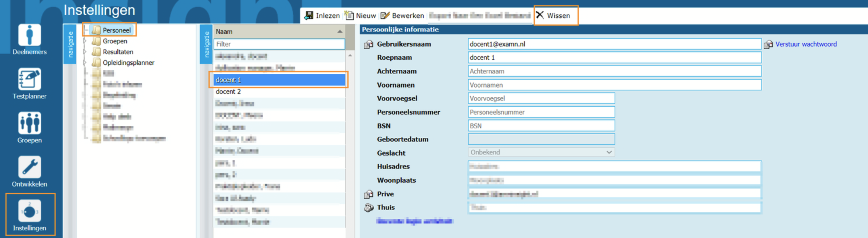This screenshot has width=868, height=238.
Task: Click the Filter input field
Action: pyautogui.click(x=279, y=44)
